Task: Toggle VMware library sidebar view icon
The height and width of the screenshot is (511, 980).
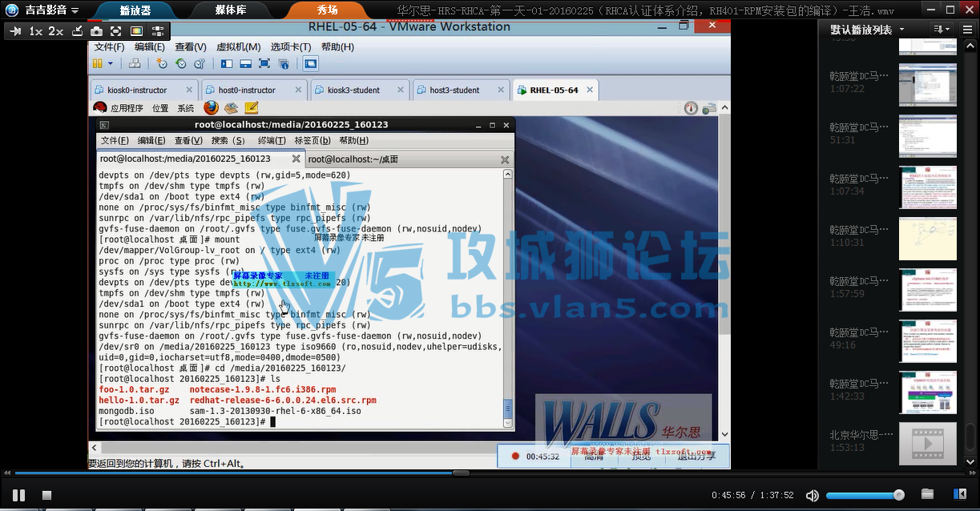Action: pyautogui.click(x=228, y=64)
